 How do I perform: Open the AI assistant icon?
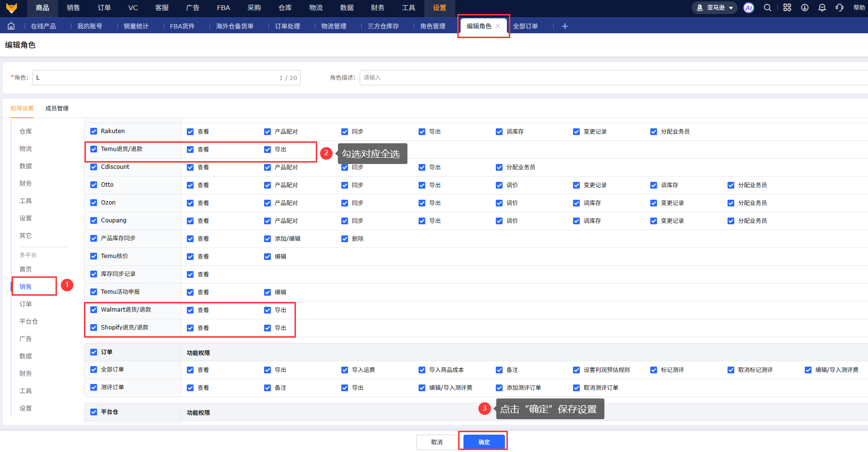(x=748, y=8)
